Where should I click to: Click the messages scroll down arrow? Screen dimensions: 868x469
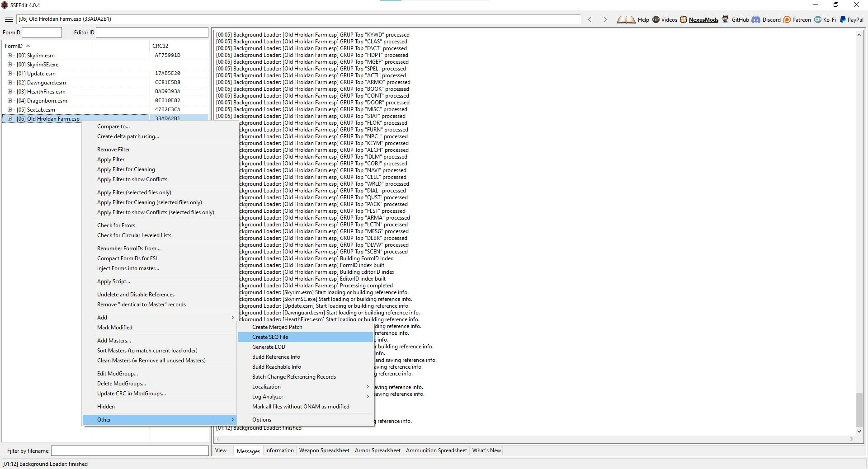859,431
